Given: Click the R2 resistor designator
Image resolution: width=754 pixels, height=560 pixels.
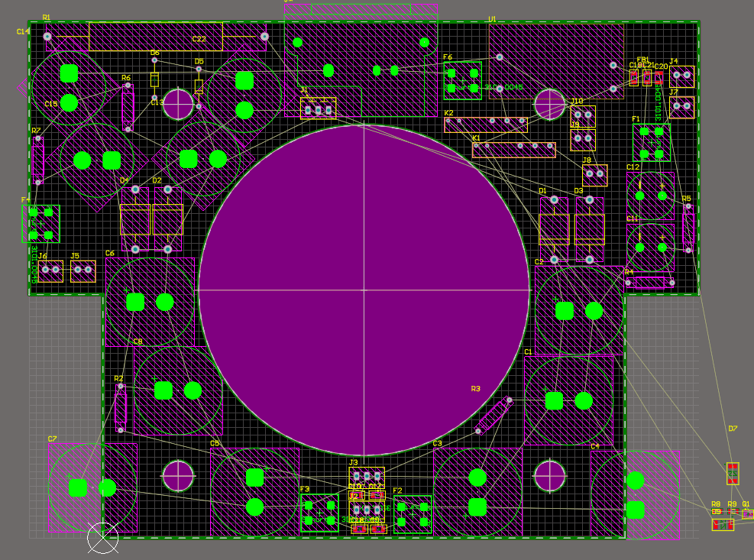Looking at the screenshot, I should (118, 379).
